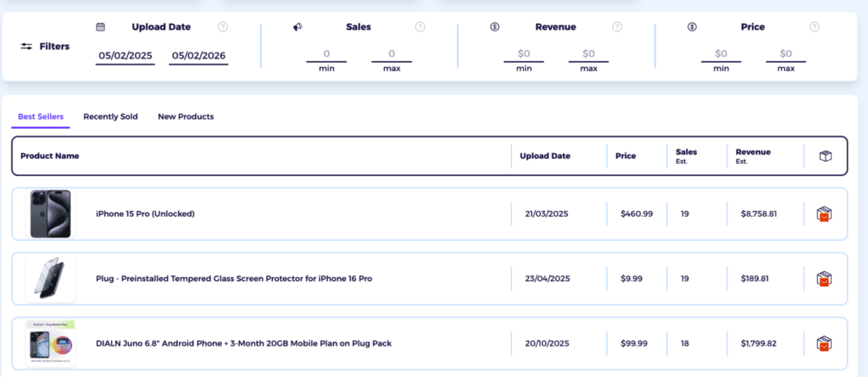The height and width of the screenshot is (377, 868).
Task: Open the DIALN Juno Android Phone product name
Action: click(243, 344)
